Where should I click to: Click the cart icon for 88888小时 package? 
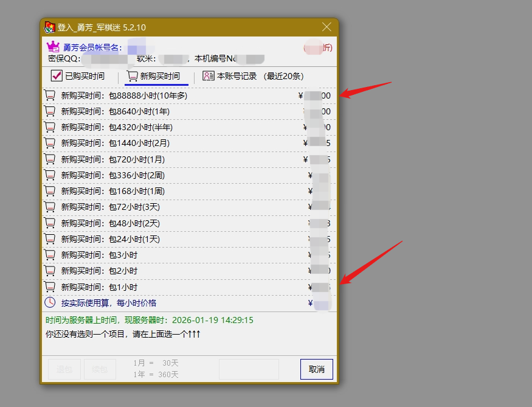click(x=50, y=96)
